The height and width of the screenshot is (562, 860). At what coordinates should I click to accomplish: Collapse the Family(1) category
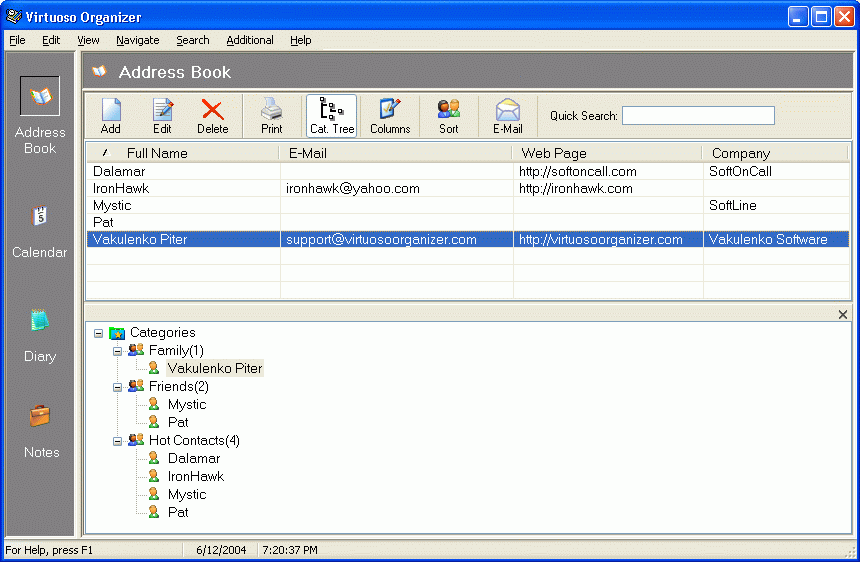pos(117,351)
